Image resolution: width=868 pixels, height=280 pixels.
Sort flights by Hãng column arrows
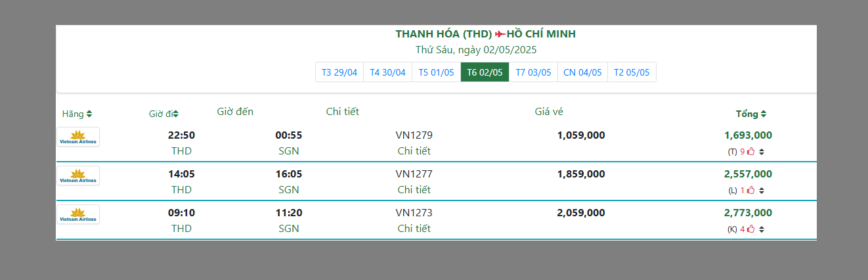coord(89,114)
